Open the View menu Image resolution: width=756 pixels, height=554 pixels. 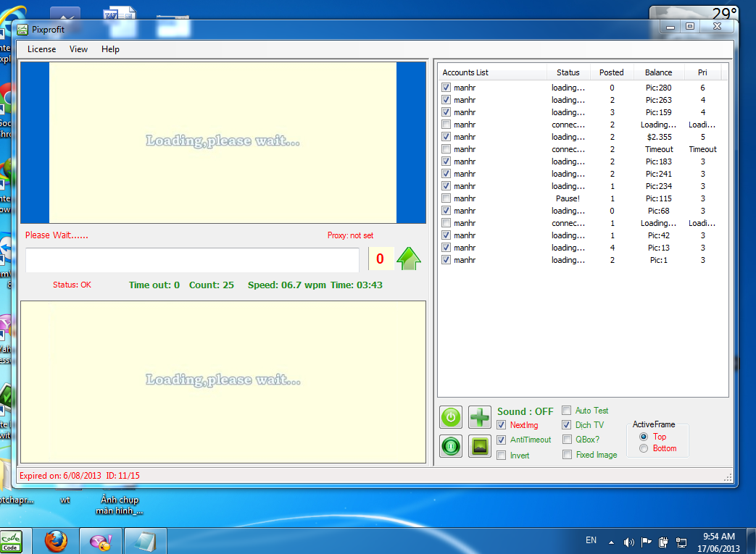tap(78, 49)
